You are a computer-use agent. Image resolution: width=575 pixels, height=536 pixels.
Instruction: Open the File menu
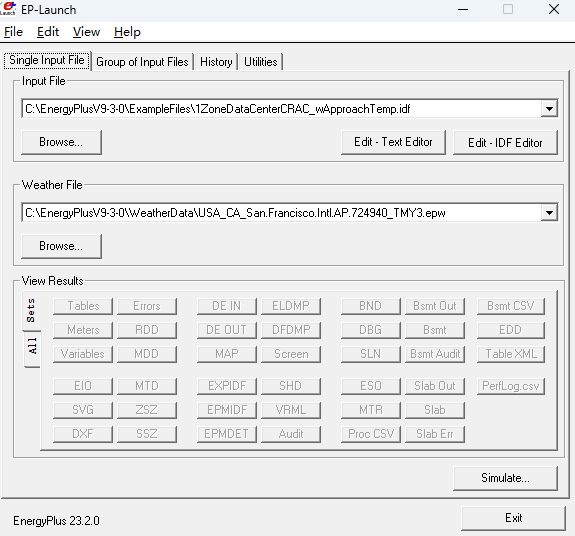pos(14,32)
